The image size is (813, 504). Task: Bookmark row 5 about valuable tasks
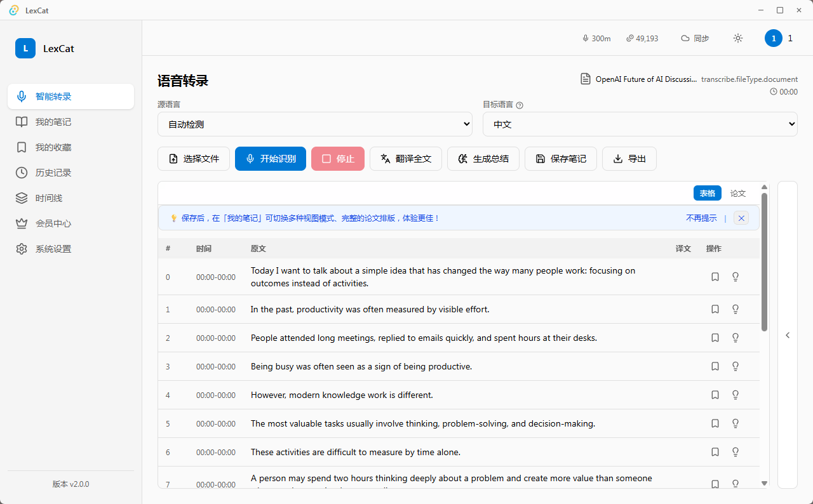pos(715,423)
